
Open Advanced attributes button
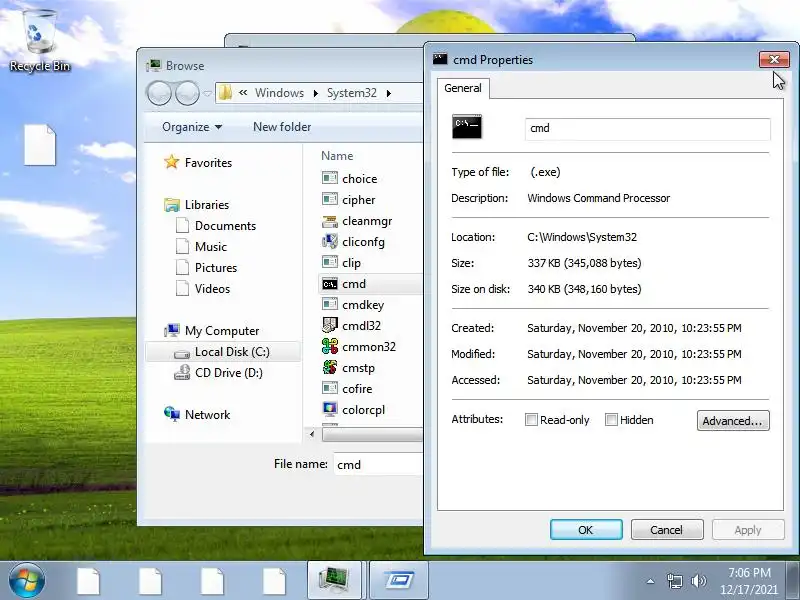(x=733, y=421)
